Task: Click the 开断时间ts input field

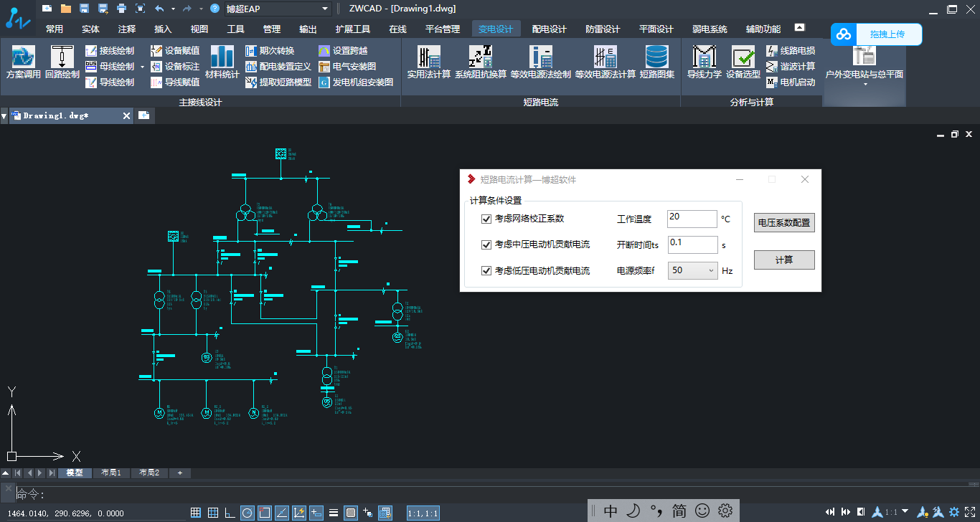Action: (692, 245)
